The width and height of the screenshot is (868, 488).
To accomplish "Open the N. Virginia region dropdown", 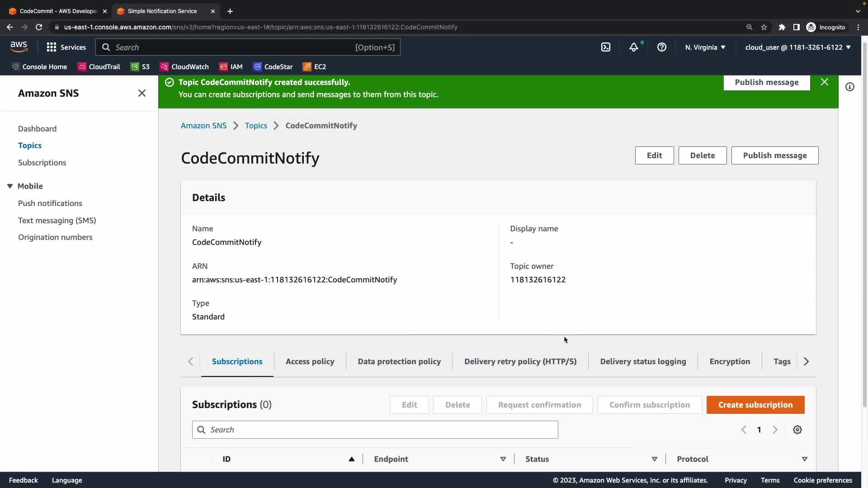I will pos(705,47).
